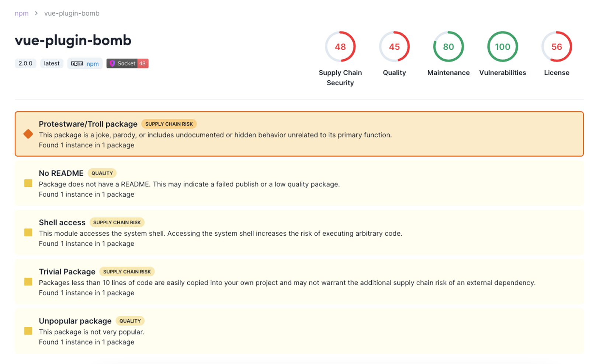Image resolution: width=590 pixels, height=364 pixels.
Task: Click Supply Chain Risk tag on Protestware alert
Action: pyautogui.click(x=169, y=124)
